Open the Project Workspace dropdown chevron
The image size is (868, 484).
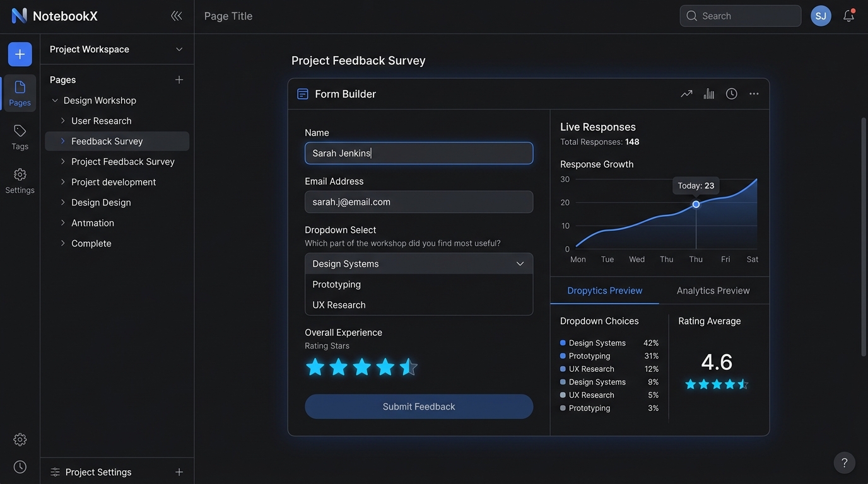[179, 49]
